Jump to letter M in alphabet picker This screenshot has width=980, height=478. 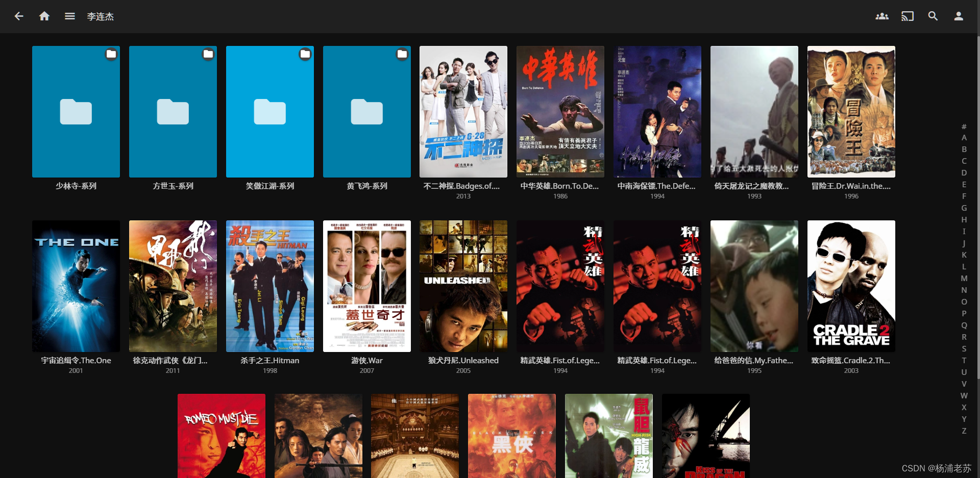click(x=964, y=279)
